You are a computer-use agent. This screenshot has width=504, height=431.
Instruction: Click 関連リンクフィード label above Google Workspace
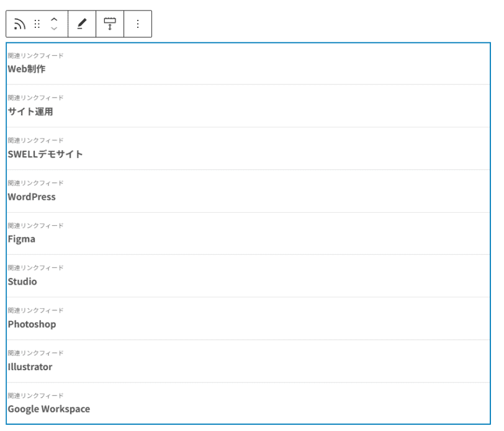pos(35,396)
